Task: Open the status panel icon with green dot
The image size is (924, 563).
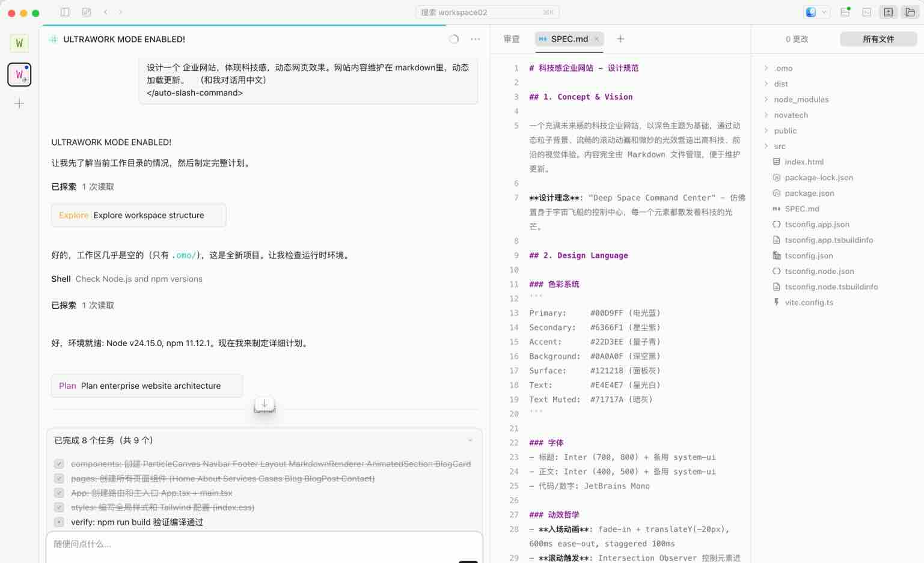Action: [845, 12]
